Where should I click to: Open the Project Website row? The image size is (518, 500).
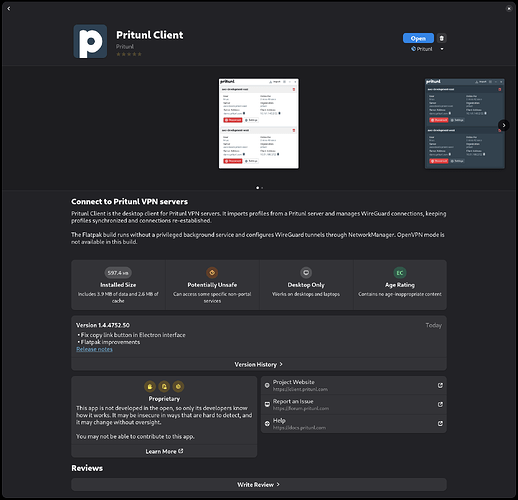354,385
